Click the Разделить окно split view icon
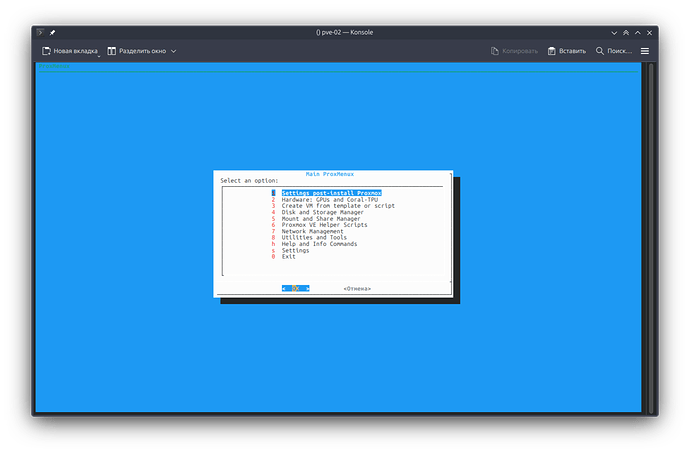The width and height of the screenshot is (690, 454). tap(112, 51)
